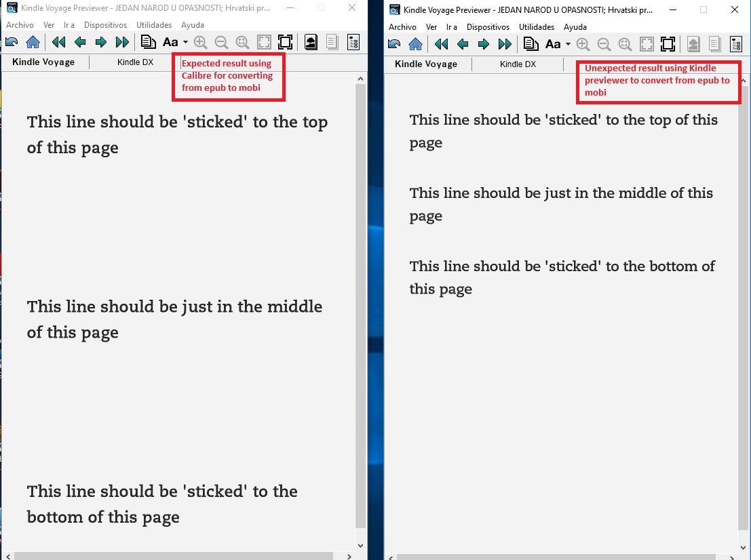Viewport: 751px width, 560px height.
Task: Jump to previous chapter in right window
Action: (441, 45)
